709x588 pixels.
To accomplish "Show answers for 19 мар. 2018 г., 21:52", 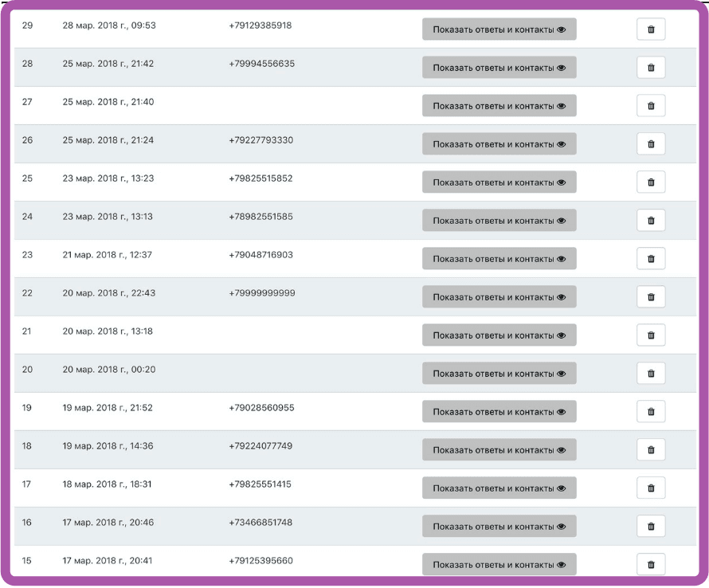I will 499,412.
